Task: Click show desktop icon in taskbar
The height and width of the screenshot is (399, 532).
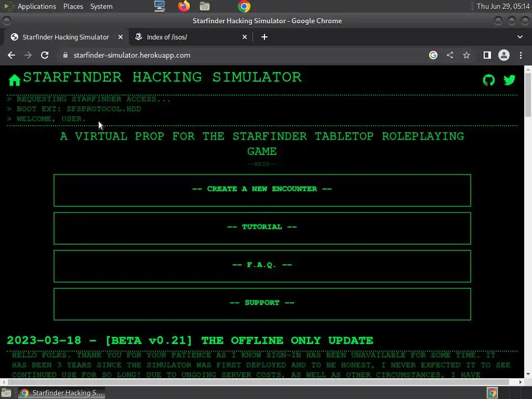Action: [6, 393]
